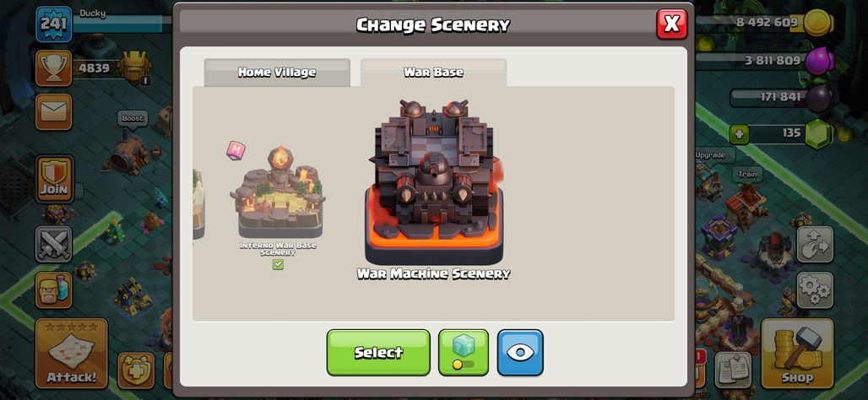The image size is (868, 400).
Task: Tap the trophy league icon
Action: (54, 68)
